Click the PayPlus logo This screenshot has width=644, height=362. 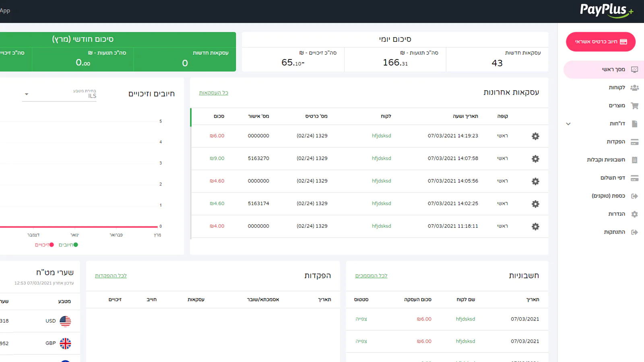coord(606,10)
